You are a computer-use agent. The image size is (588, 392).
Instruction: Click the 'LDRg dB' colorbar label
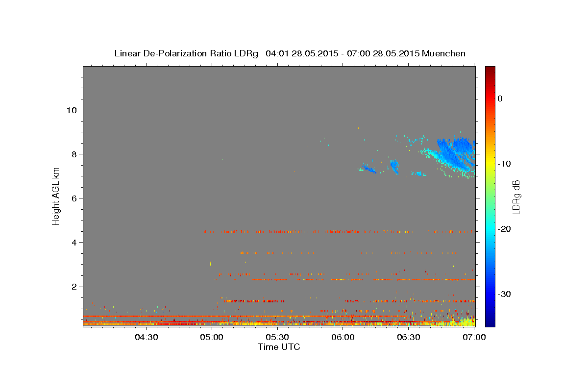point(516,197)
